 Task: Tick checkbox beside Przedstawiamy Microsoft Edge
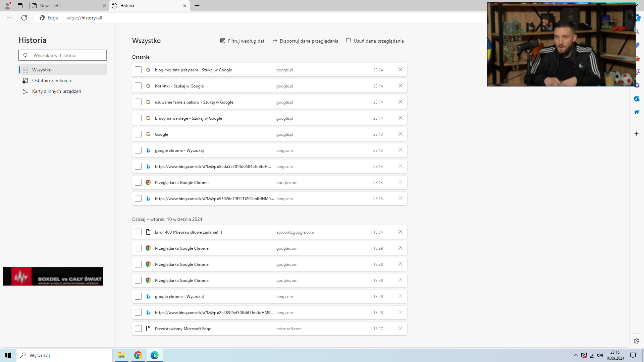click(138, 328)
